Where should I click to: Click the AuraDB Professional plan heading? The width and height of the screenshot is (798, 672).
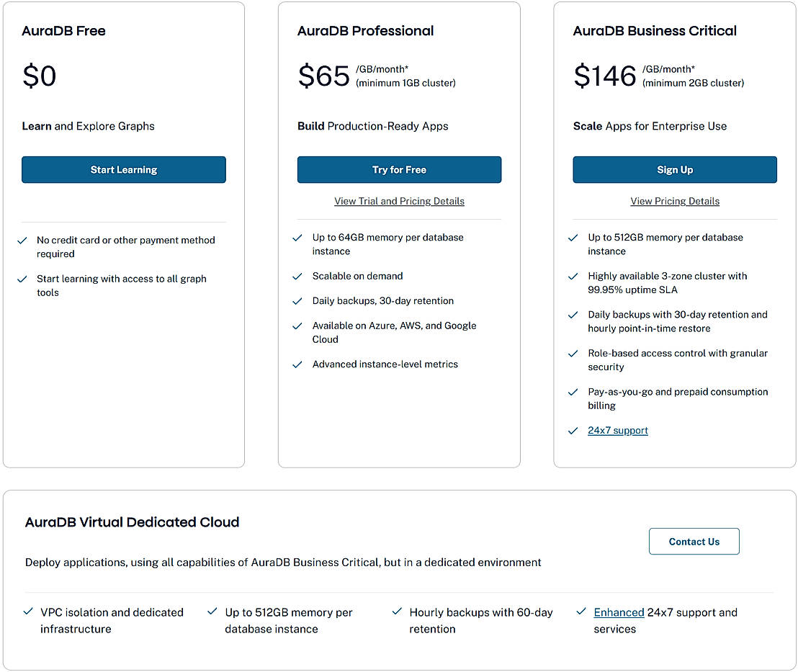[x=365, y=31]
